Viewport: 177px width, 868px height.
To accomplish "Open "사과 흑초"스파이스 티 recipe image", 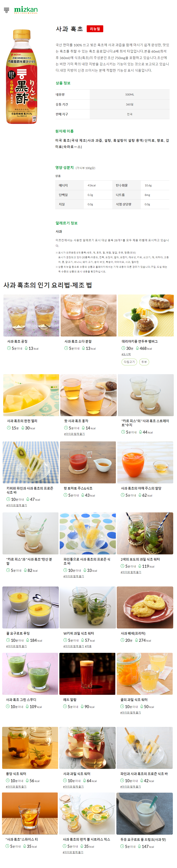I will pos(30,813).
